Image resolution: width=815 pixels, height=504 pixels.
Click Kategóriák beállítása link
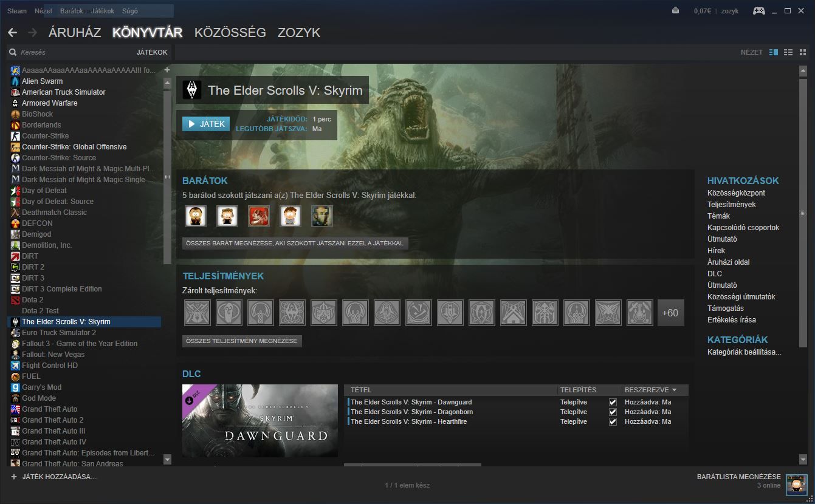tap(745, 352)
